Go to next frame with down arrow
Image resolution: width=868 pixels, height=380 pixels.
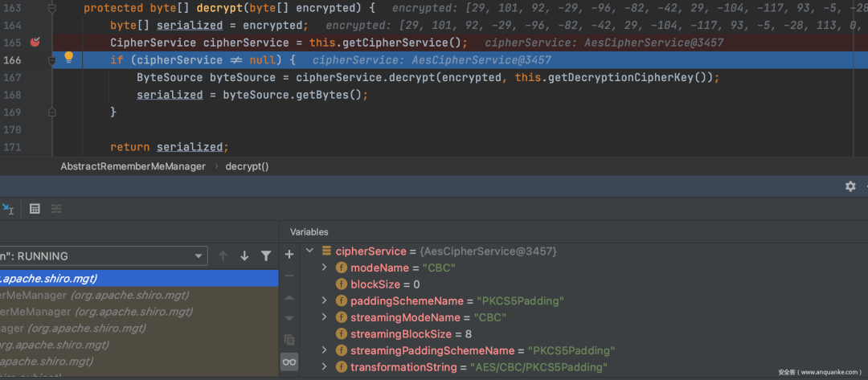[244, 255]
